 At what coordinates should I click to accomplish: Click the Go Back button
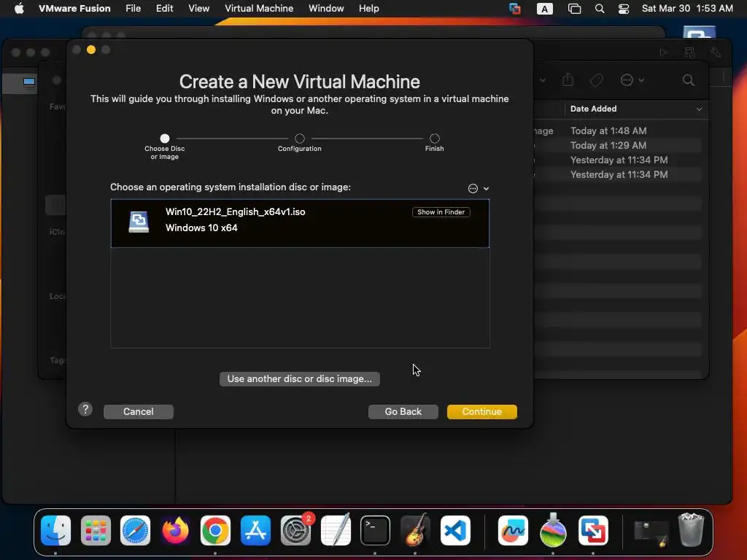tap(403, 411)
